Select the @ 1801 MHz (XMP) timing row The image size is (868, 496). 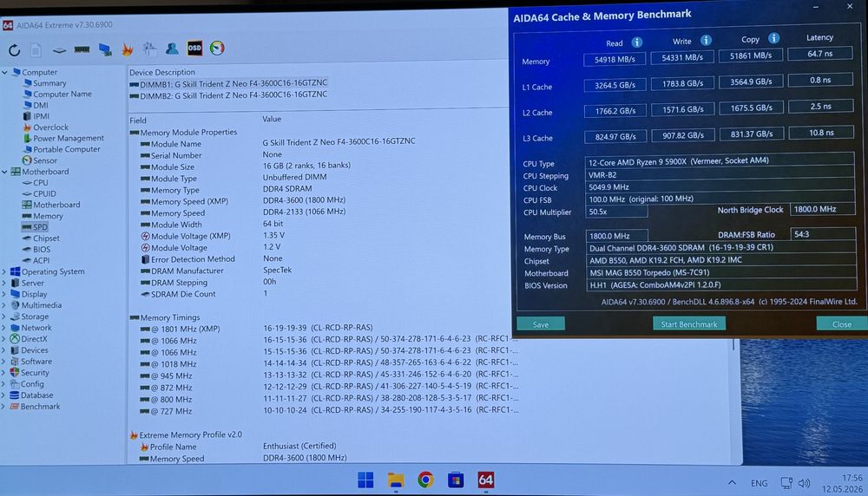(x=256, y=329)
